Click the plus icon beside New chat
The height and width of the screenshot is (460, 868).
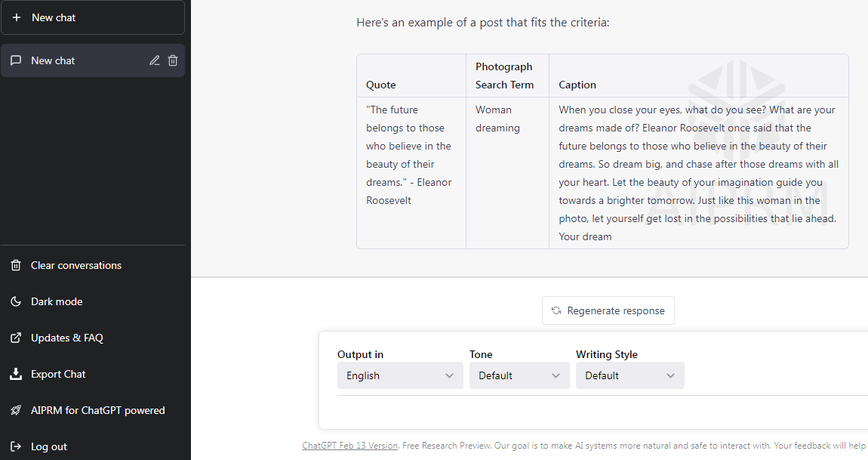(17, 17)
